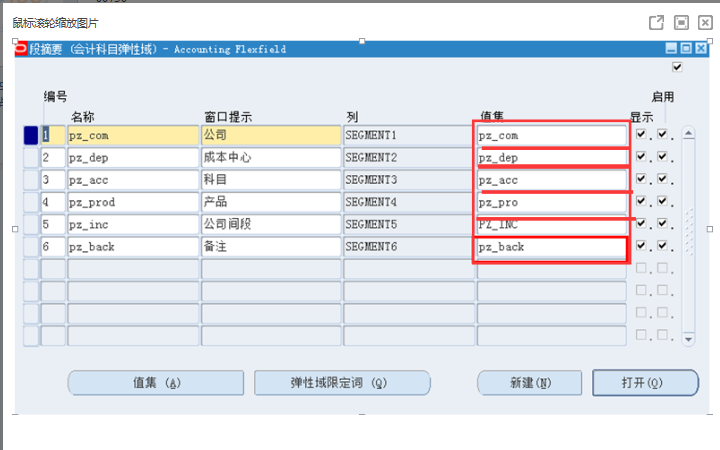This screenshot has height=450, width=720.
Task: Close the Accounting Flexfield window
Action: [700, 49]
